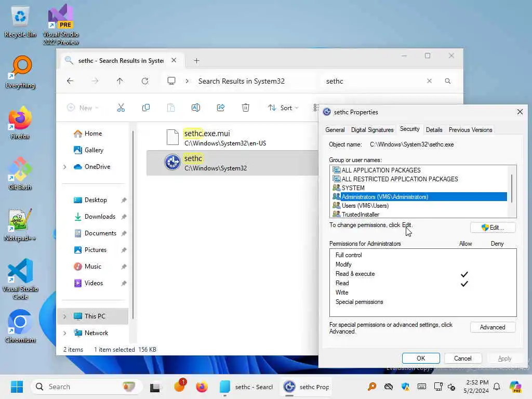Viewport: 532px width, 399px height.
Task: Click the Advanced button
Action: [493, 327]
